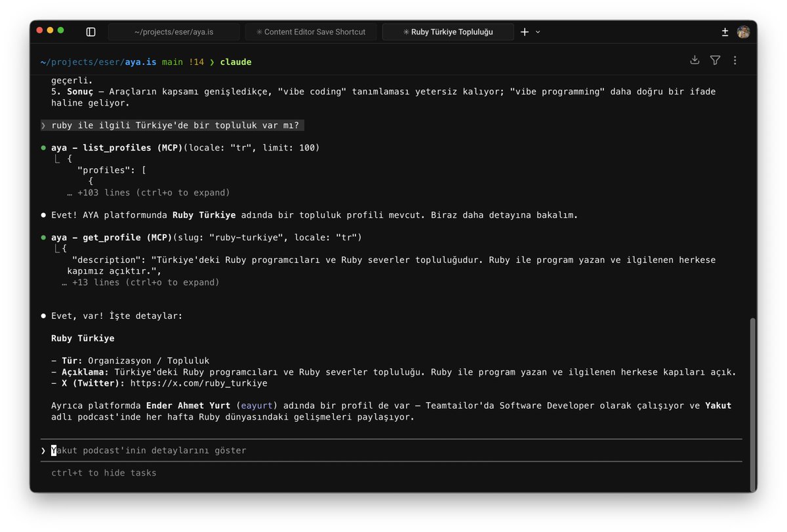This screenshot has width=787, height=532.
Task: Click the yellow minimize window button
Action: (x=50, y=30)
